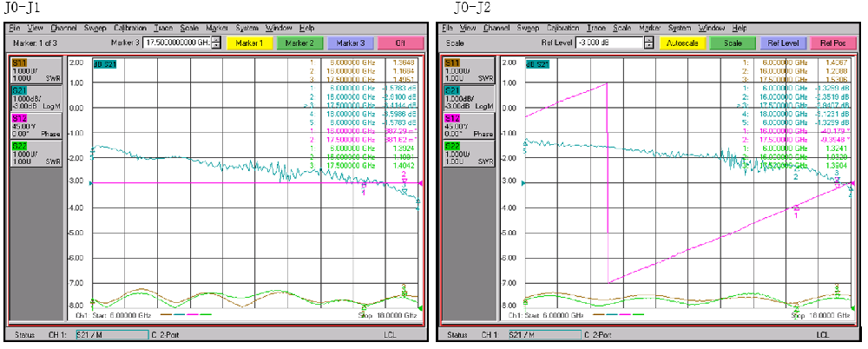Click the green Scale button
This screenshot has width=868, height=349.
click(x=732, y=42)
